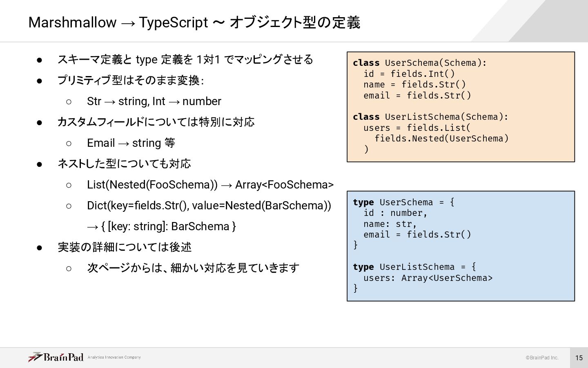Click the code line 'type UserListSchema = {'

414,267
